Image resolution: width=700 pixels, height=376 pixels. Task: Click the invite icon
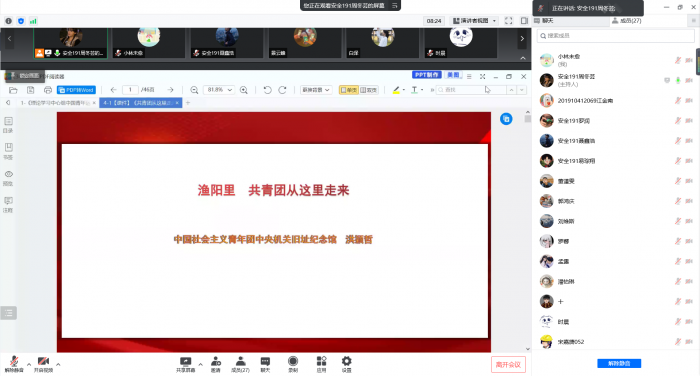coord(216,364)
